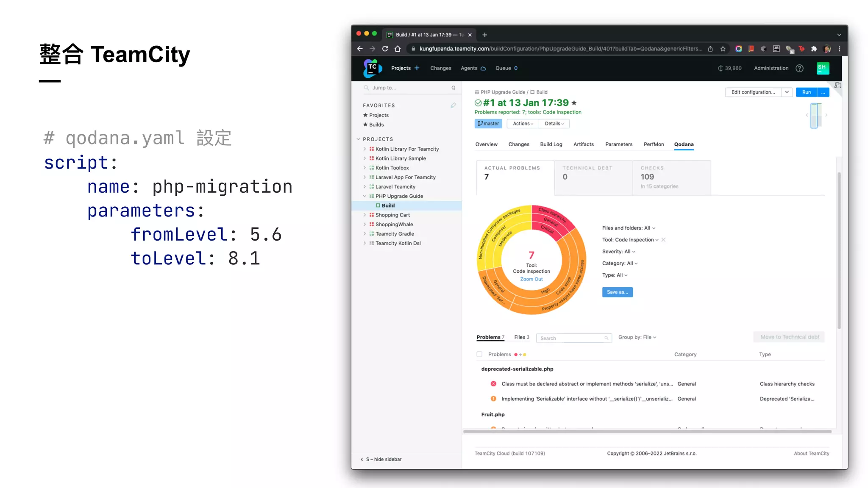Click the blue Run button
868x488 pixels.
click(x=806, y=92)
